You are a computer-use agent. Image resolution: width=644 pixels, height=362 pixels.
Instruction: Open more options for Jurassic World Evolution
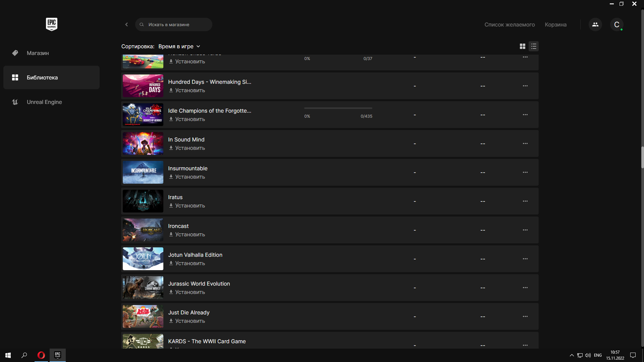pos(525,288)
